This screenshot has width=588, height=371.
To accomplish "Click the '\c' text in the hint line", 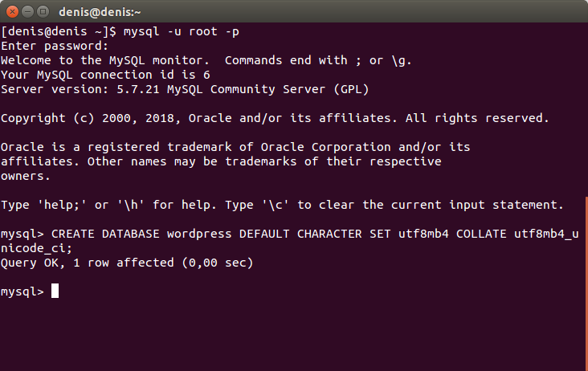I will click(x=276, y=205).
